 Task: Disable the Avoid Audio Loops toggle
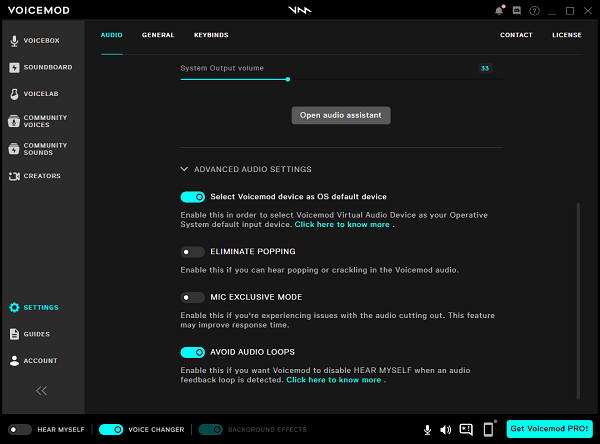click(x=193, y=352)
